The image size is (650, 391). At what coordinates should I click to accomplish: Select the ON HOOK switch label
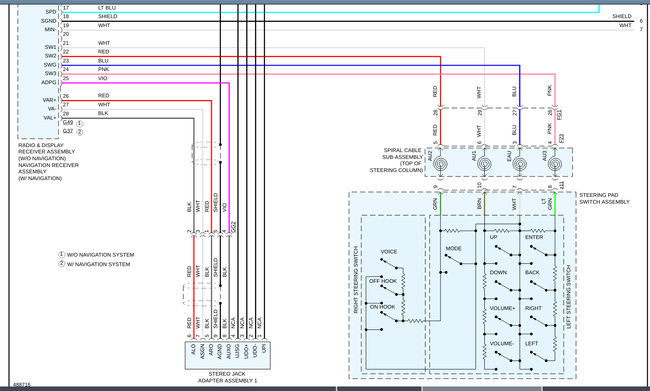point(382,307)
